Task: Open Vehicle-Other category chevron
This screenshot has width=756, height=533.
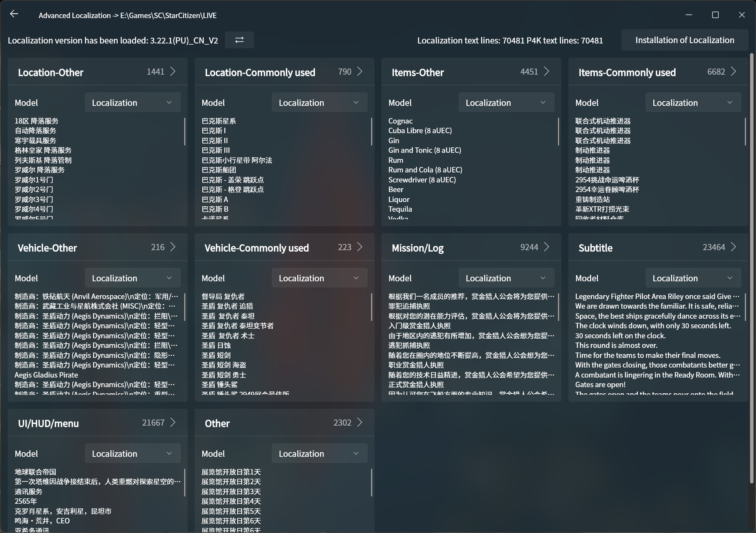Action: coord(173,247)
